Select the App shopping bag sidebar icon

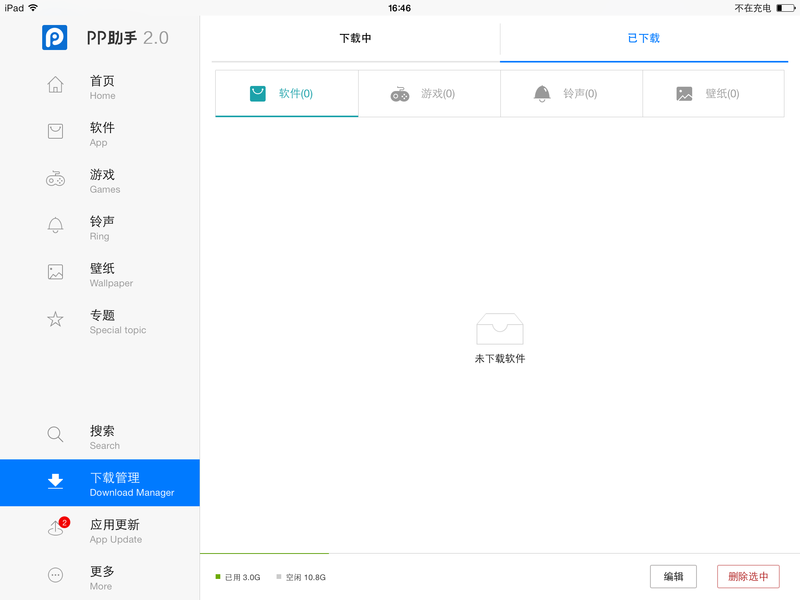coord(55,131)
